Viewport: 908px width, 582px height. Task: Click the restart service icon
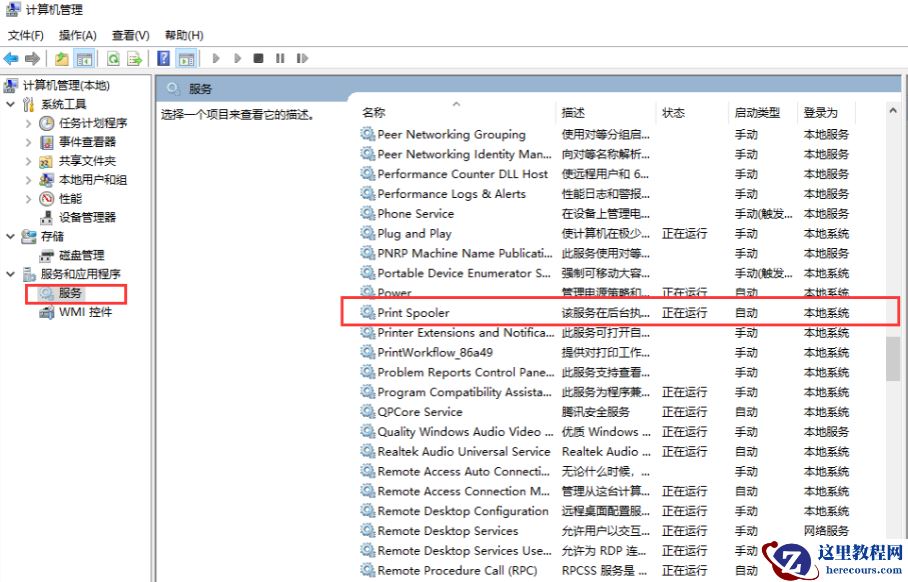point(301,57)
